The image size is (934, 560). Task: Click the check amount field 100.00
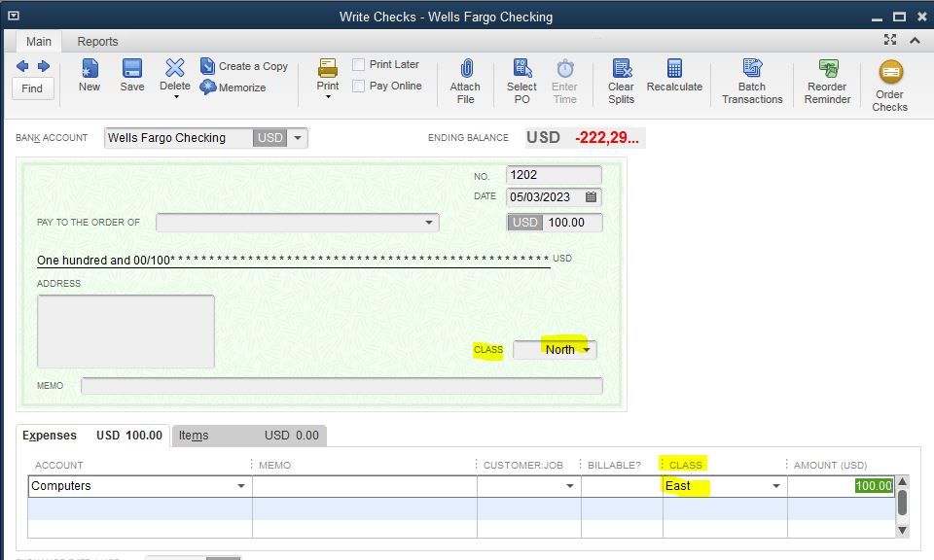click(573, 223)
